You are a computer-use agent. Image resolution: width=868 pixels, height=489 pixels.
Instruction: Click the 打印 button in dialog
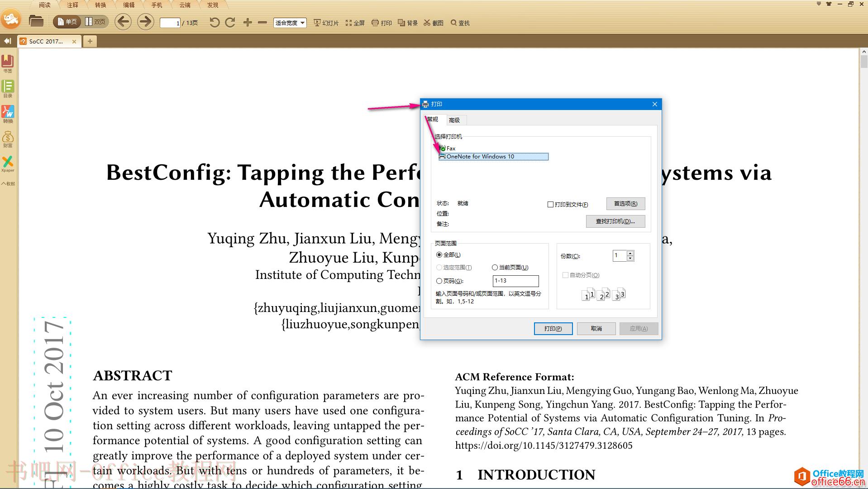tap(553, 329)
